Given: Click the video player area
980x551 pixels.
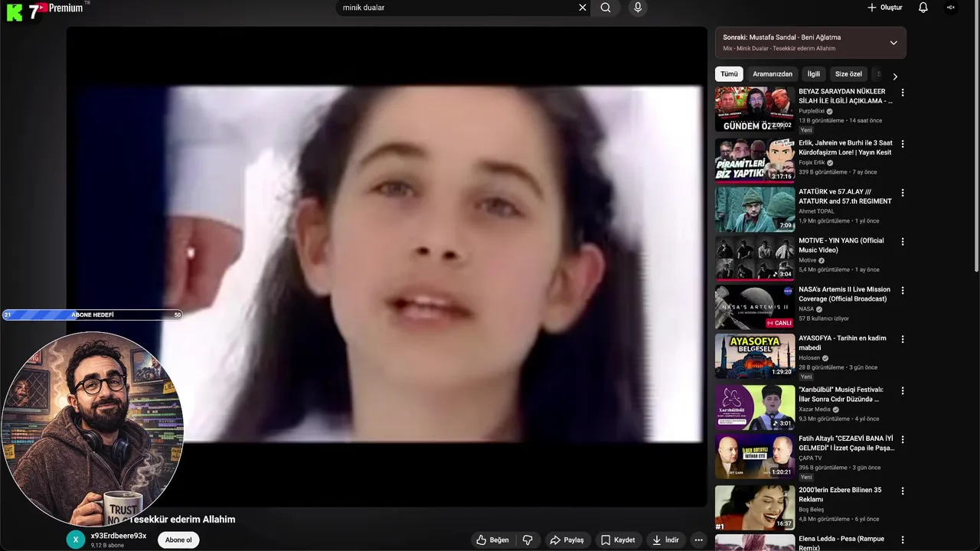Looking at the screenshot, I should (387, 266).
